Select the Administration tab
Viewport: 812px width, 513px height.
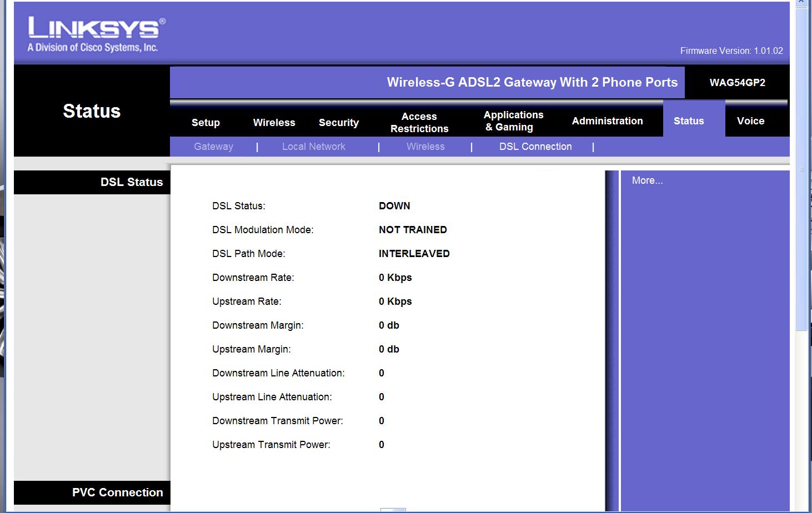pyautogui.click(x=608, y=121)
